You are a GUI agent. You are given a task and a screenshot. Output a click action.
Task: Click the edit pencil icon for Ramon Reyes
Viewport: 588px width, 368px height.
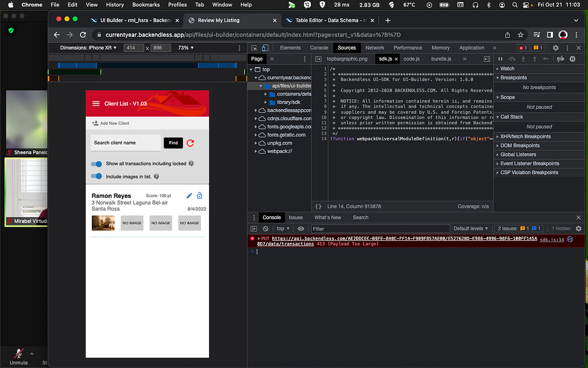click(189, 196)
